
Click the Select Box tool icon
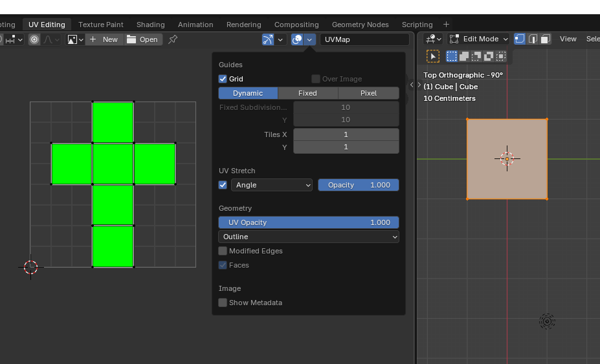[433, 57]
